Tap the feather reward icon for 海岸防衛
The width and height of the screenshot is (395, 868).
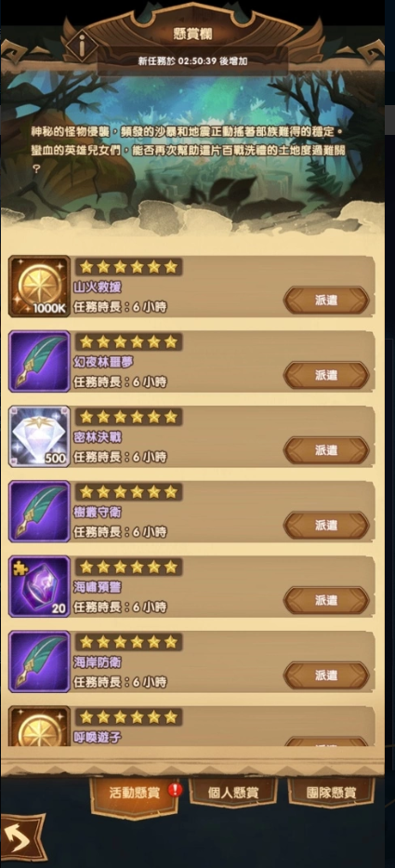[39, 661]
